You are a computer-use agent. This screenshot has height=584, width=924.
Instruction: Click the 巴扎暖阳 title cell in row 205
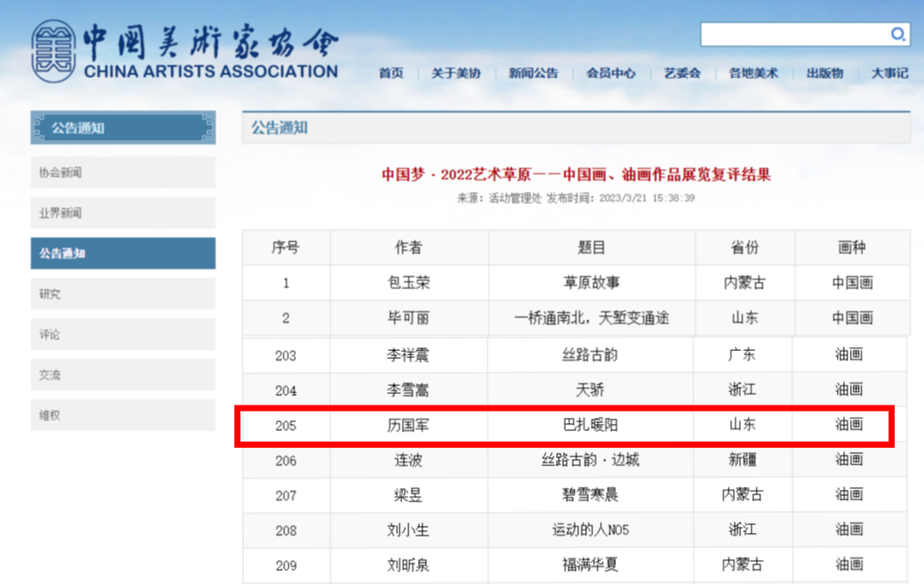click(590, 425)
